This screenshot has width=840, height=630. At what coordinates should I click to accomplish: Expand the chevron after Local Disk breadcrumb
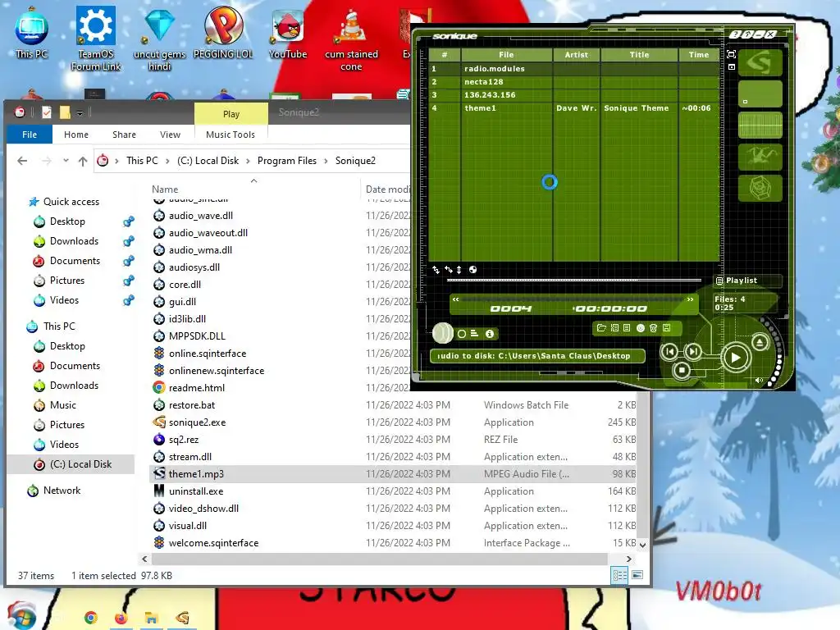(x=248, y=161)
